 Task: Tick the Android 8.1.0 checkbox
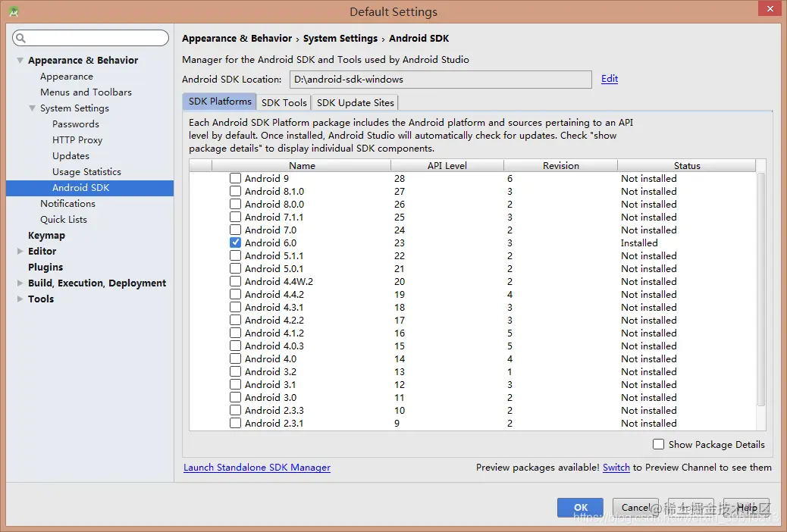click(235, 191)
